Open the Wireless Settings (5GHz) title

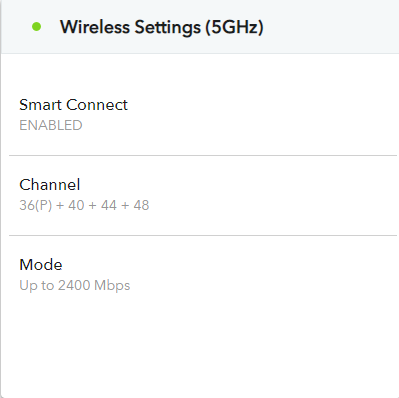click(162, 27)
